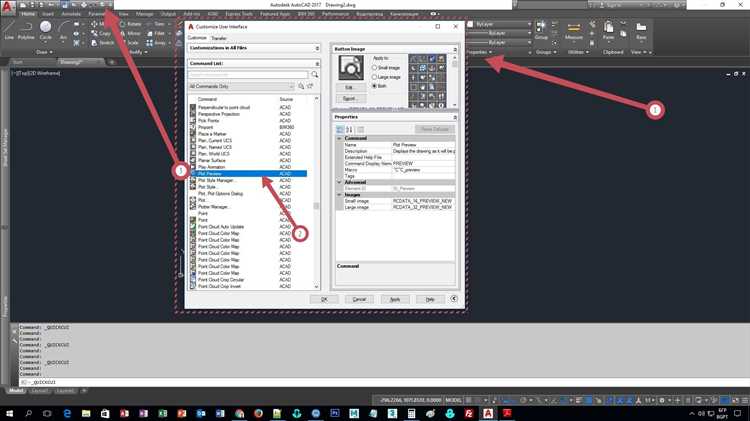The width and height of the screenshot is (750, 421).
Task: Click the categorized view icon in Properties pane
Action: tap(340, 129)
